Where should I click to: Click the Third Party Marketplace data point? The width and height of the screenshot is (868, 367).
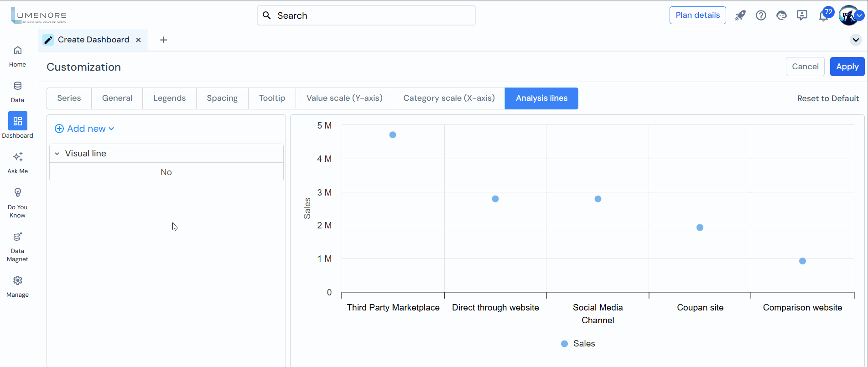[x=393, y=135]
